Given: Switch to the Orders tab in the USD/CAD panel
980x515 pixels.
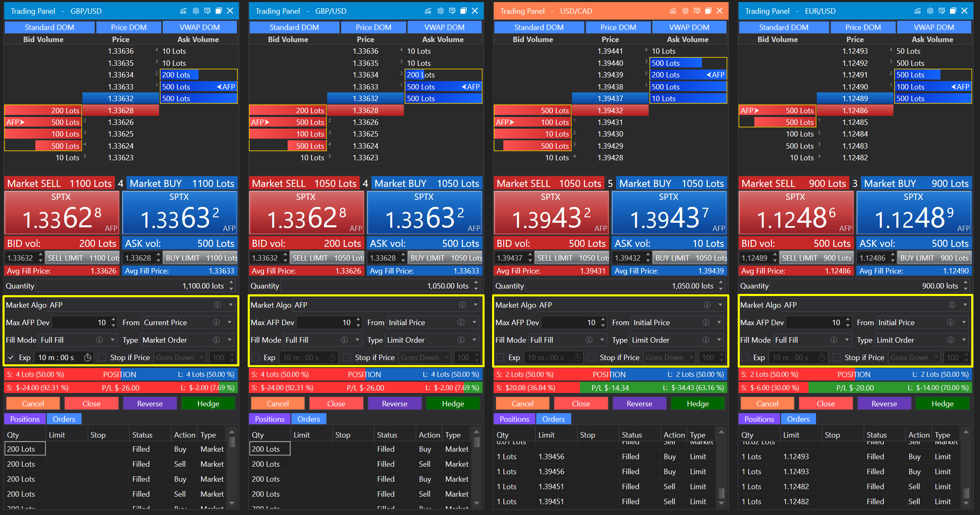Looking at the screenshot, I should coord(553,419).
